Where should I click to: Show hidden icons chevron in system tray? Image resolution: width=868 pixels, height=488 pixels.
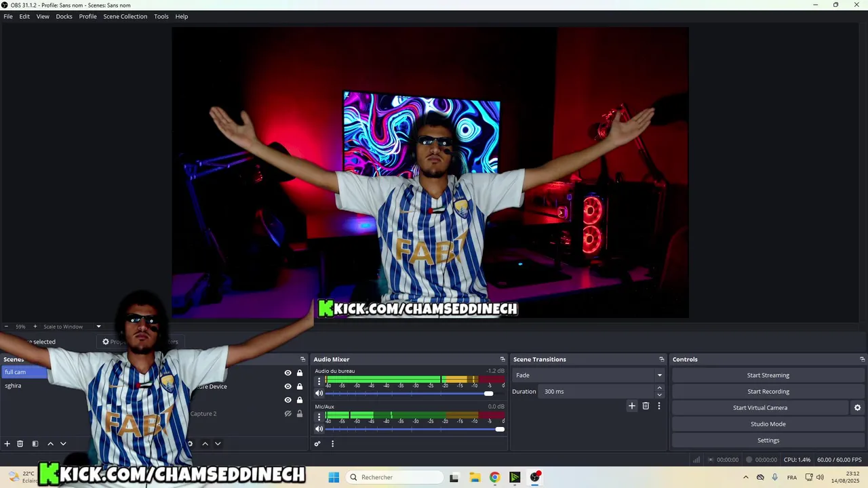(746, 477)
